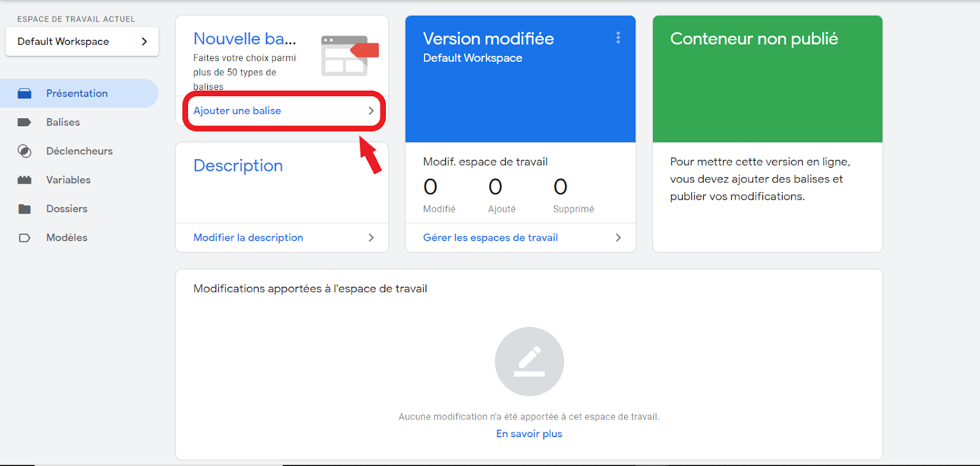Open the En savoir plus link

(x=529, y=434)
